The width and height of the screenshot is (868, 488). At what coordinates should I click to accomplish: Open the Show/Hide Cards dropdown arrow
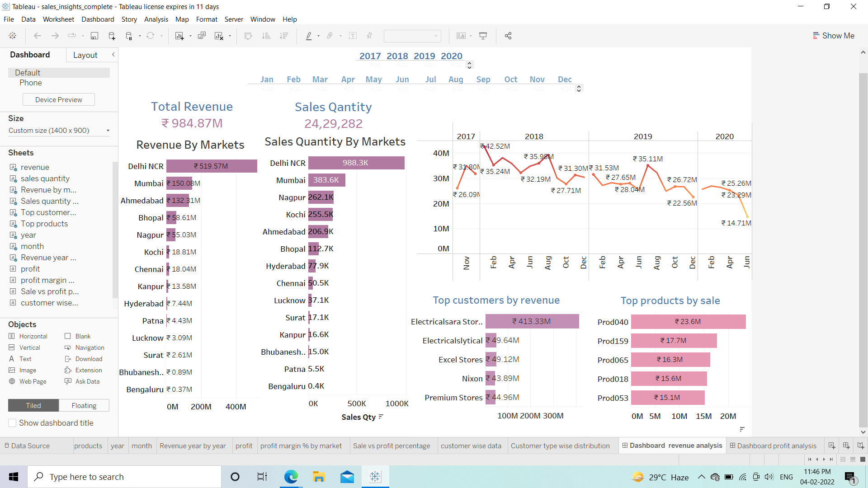471,36
